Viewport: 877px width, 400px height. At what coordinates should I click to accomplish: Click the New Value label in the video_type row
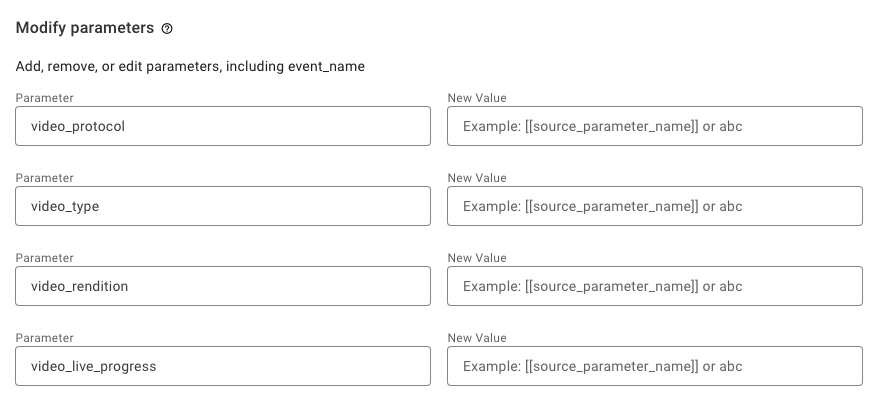coord(477,178)
